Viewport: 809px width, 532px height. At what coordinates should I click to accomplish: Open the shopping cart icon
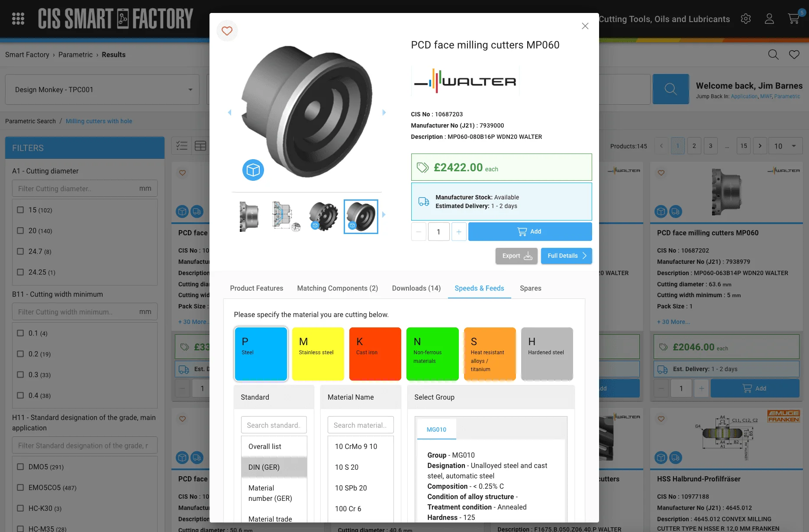794,19
